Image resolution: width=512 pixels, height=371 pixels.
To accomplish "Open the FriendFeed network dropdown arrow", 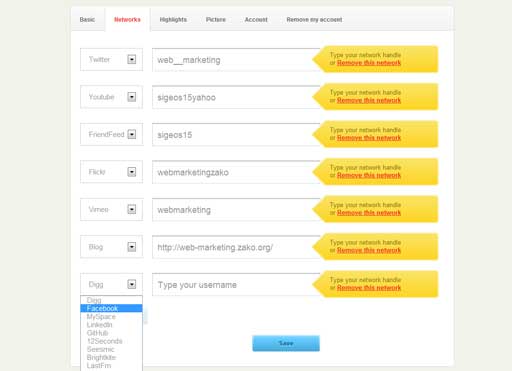I will coord(132,134).
